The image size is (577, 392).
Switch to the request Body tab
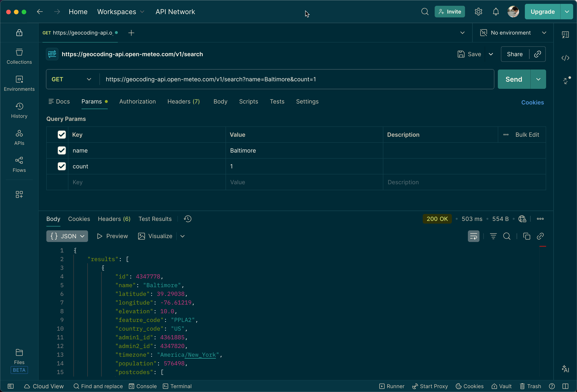221,102
